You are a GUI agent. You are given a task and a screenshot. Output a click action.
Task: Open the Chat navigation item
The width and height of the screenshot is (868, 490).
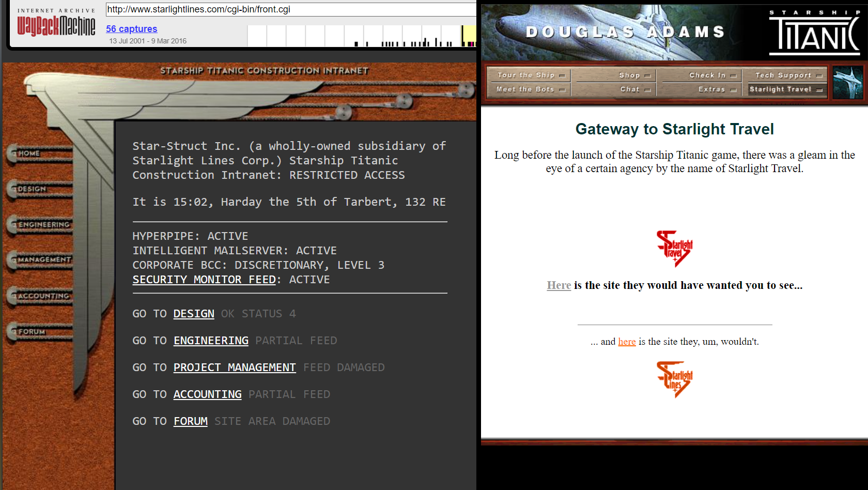(x=634, y=89)
